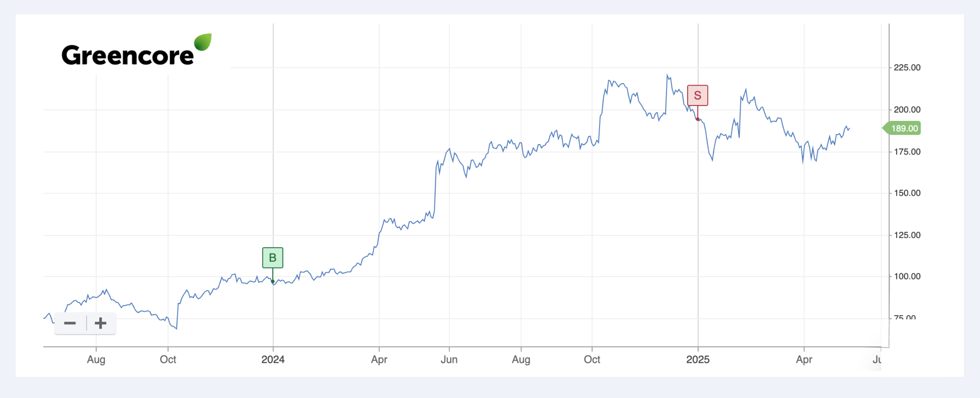The image size is (980, 398).
Task: Click the 225.00 price axis label
Action: coord(907,68)
